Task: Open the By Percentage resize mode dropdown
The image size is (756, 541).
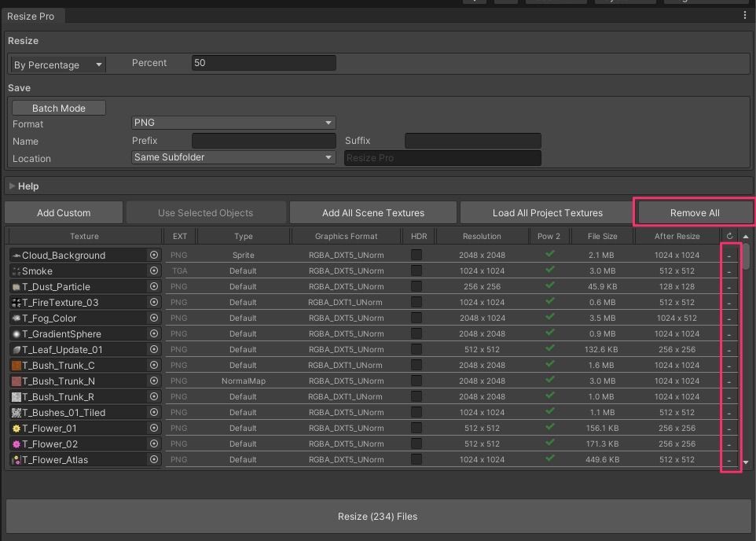Action: pos(58,64)
